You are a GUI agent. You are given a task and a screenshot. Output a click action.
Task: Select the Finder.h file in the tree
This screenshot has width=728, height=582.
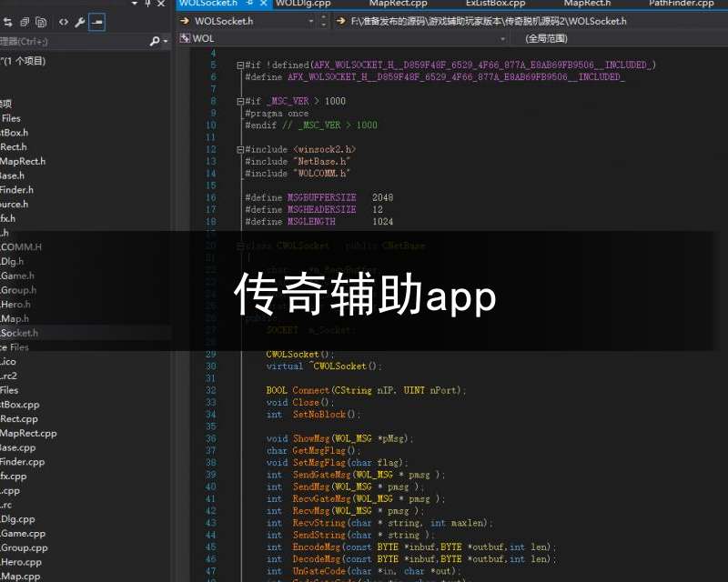(x=16, y=190)
